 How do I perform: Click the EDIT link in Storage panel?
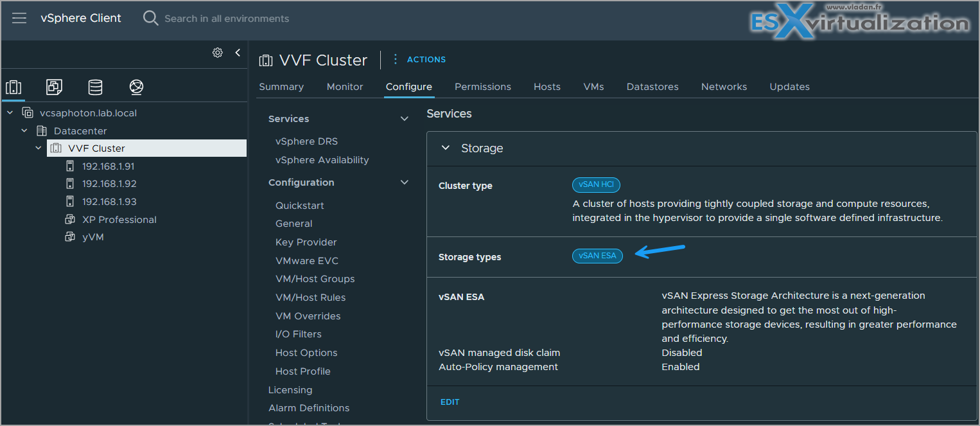coord(450,402)
